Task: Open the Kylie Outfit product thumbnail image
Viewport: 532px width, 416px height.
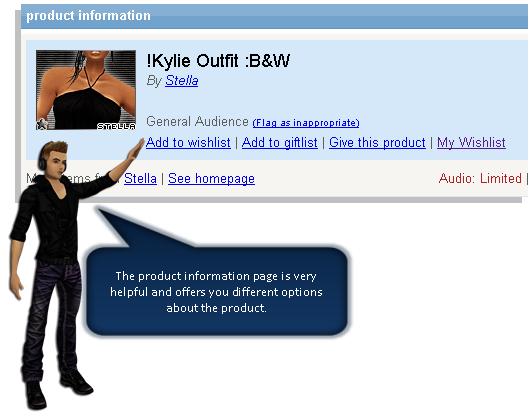Action: (86, 90)
